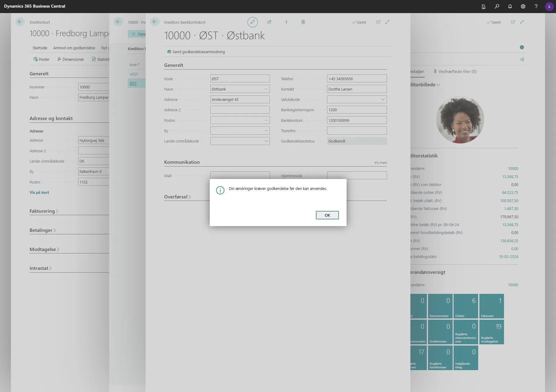Open notifications bell in top bar
Screen dimensions: 556x392
tap(510, 6)
